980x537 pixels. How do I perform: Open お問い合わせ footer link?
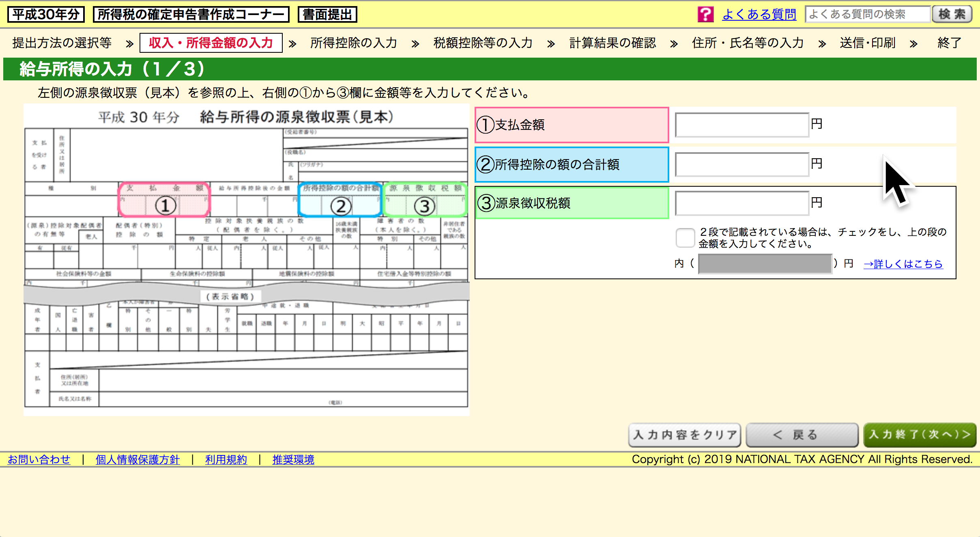pyautogui.click(x=39, y=459)
